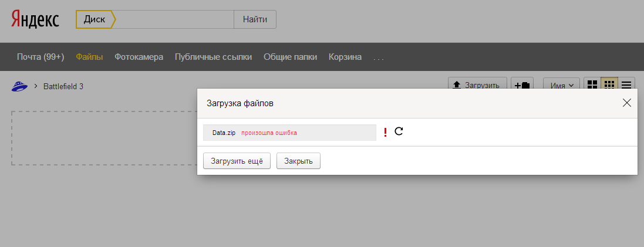Expand the more menu (three dots)
This screenshot has width=644, height=247.
click(379, 57)
